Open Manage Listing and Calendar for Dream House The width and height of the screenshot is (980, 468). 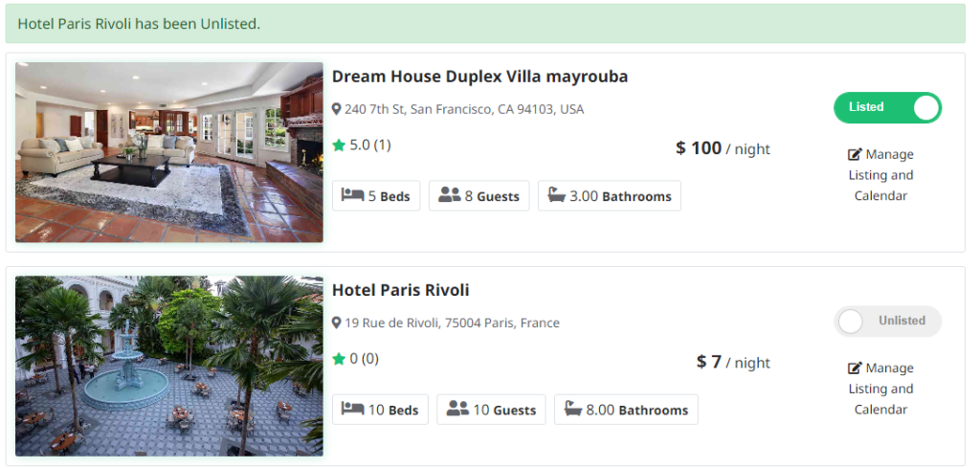coord(880,175)
